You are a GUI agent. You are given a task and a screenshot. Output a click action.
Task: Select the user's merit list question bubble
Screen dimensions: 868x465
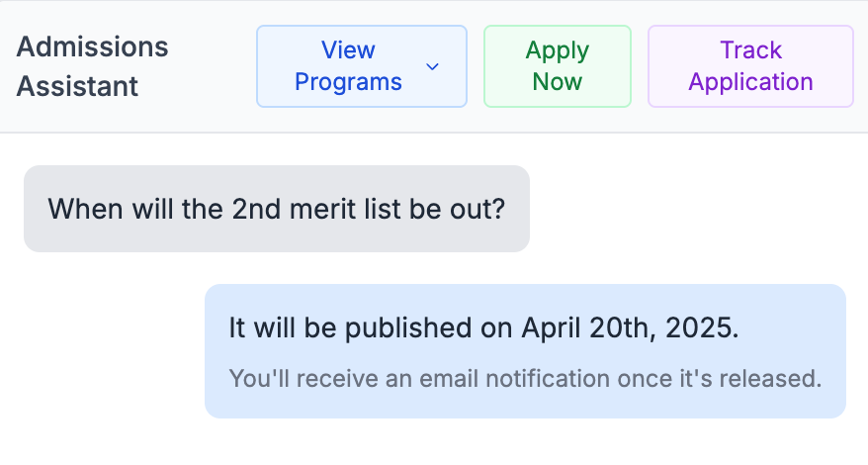(276, 209)
